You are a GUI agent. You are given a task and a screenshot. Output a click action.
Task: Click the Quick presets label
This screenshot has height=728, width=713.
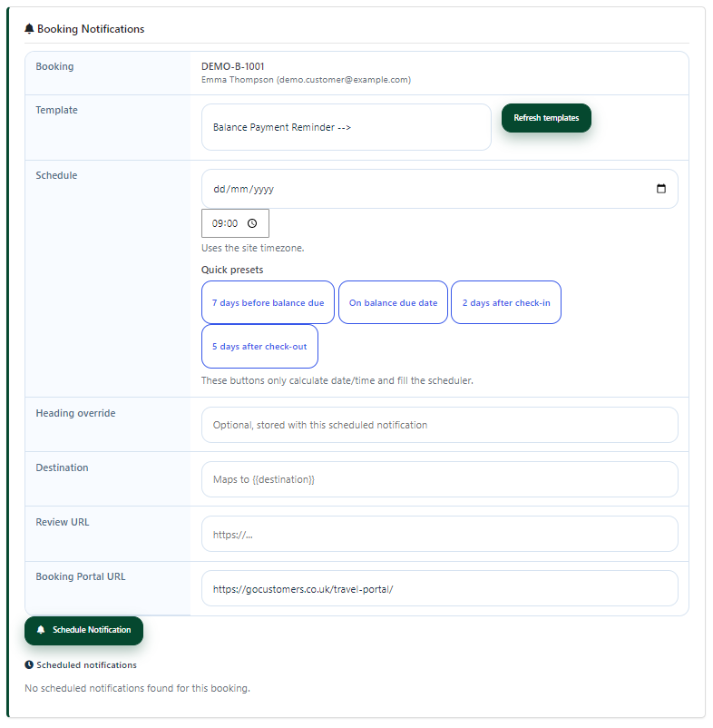pos(232,270)
